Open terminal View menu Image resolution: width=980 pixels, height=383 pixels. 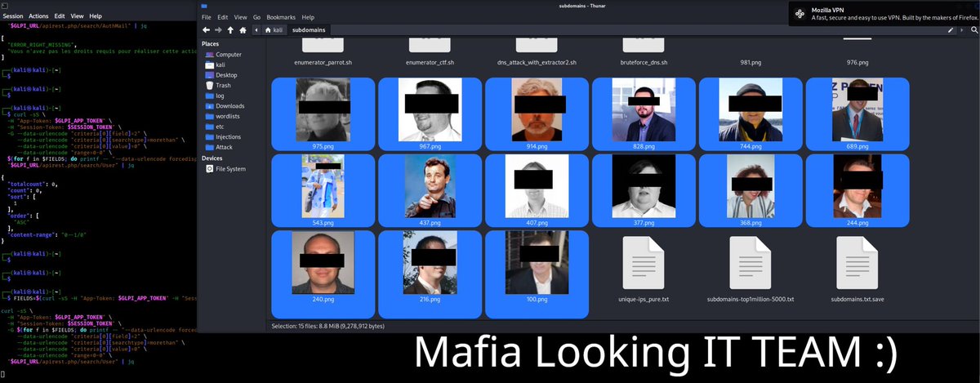77,16
